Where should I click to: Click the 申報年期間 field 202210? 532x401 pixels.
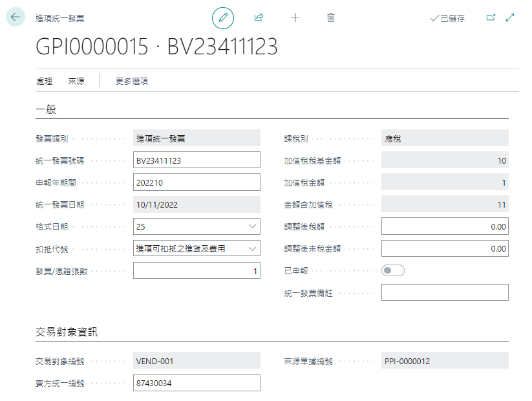coord(197,182)
